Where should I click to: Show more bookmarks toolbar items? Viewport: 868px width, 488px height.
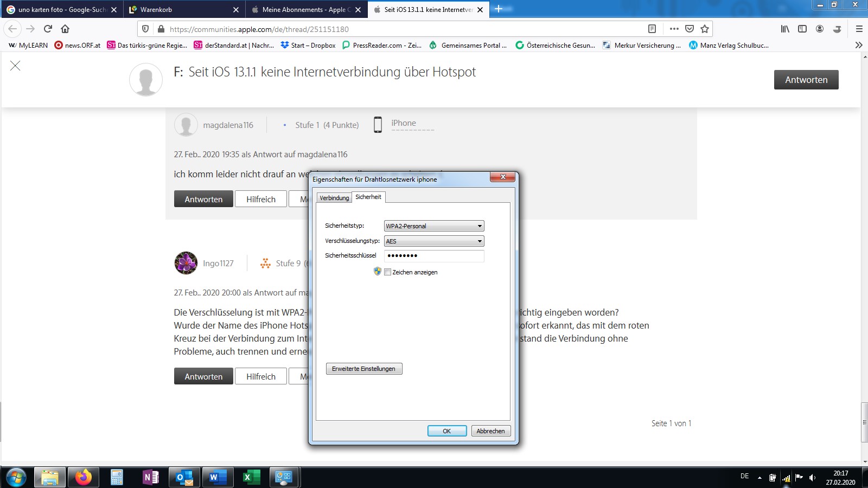tap(859, 45)
